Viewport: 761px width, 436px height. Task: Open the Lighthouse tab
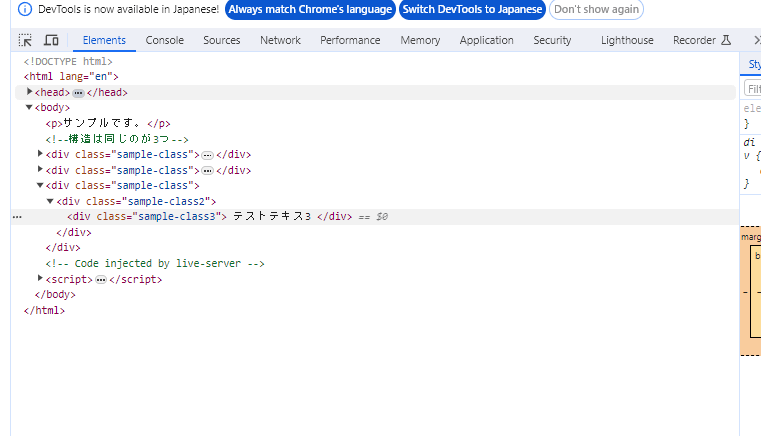627,40
